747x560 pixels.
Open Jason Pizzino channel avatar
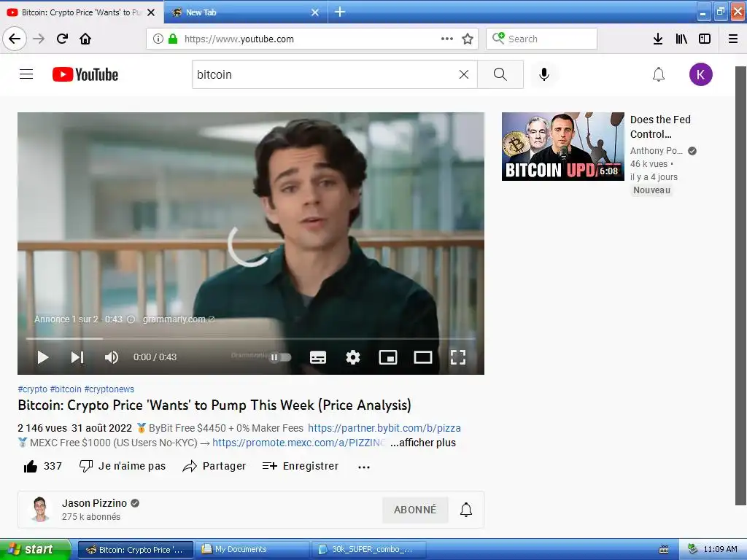coord(40,509)
